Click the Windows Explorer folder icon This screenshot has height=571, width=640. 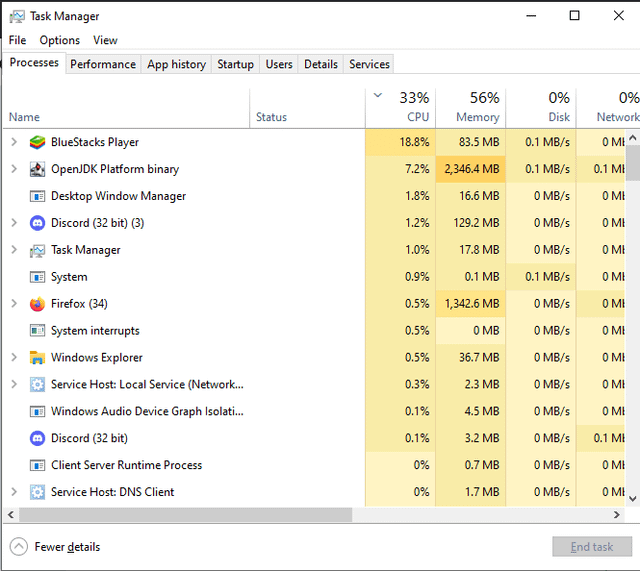(37, 358)
